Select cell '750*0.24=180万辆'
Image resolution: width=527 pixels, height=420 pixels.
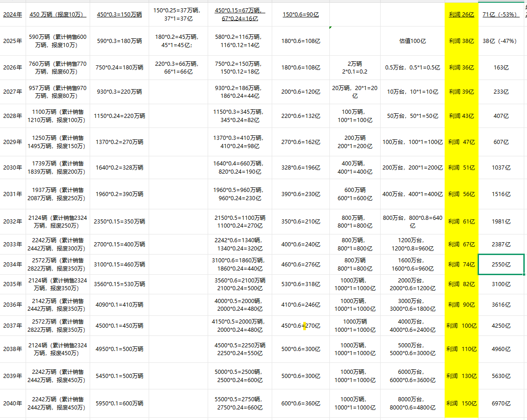point(119,68)
